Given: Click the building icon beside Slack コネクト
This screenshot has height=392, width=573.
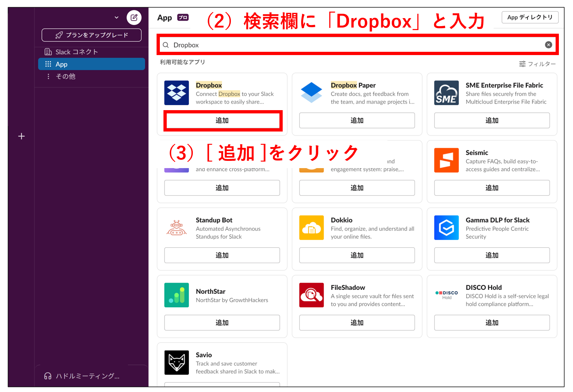Looking at the screenshot, I should pos(48,52).
